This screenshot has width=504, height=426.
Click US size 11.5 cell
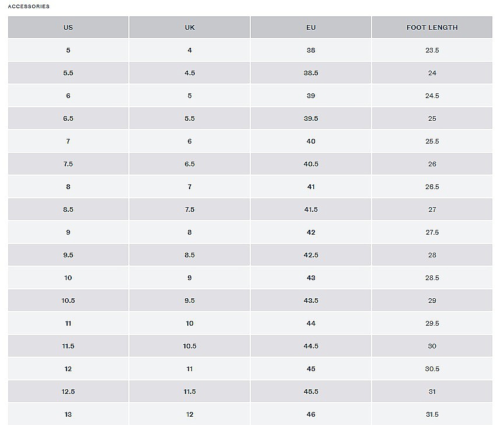68,346
